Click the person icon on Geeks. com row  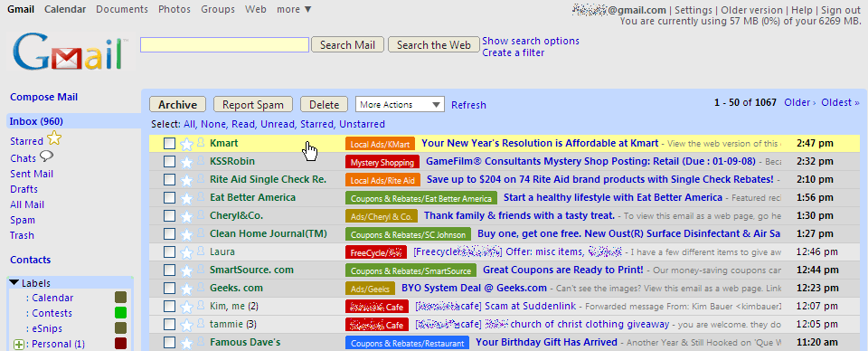point(201,288)
